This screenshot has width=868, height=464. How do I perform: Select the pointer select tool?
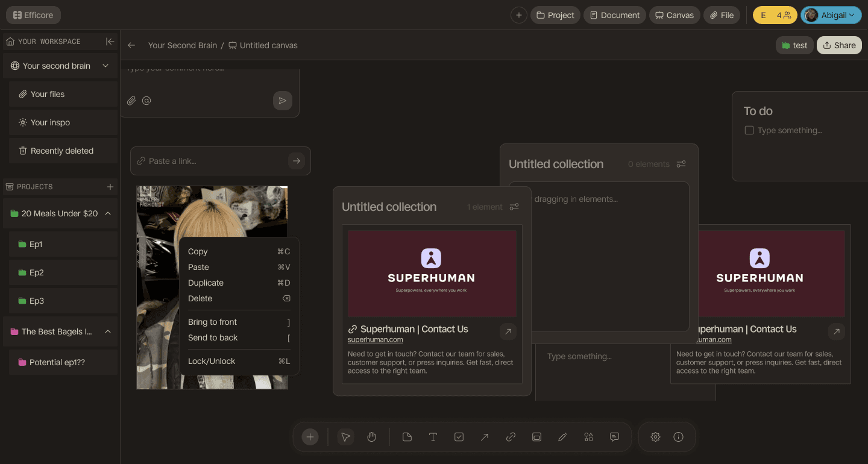345,437
